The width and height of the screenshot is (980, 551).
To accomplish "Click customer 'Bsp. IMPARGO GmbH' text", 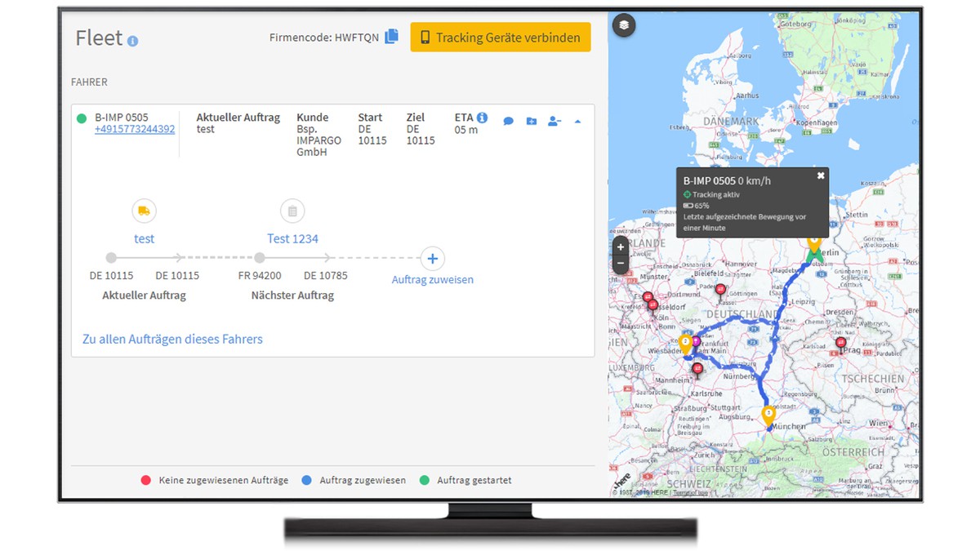I will click(x=318, y=140).
